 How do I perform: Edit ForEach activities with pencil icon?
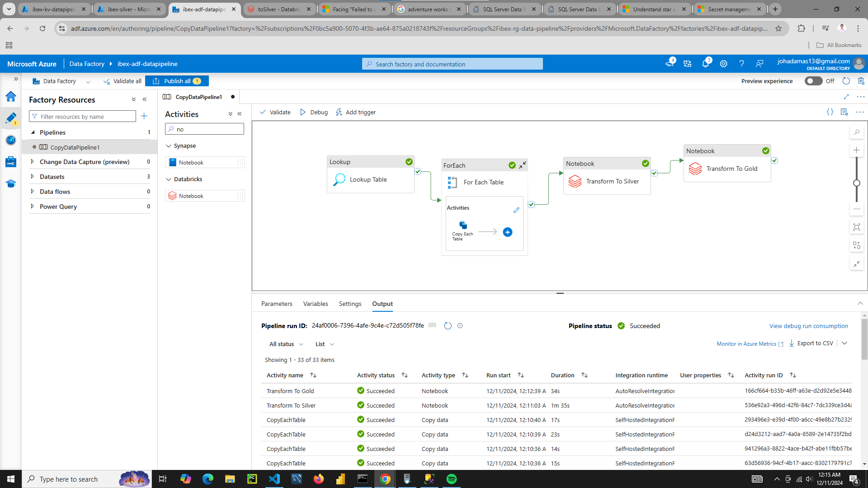(516, 210)
